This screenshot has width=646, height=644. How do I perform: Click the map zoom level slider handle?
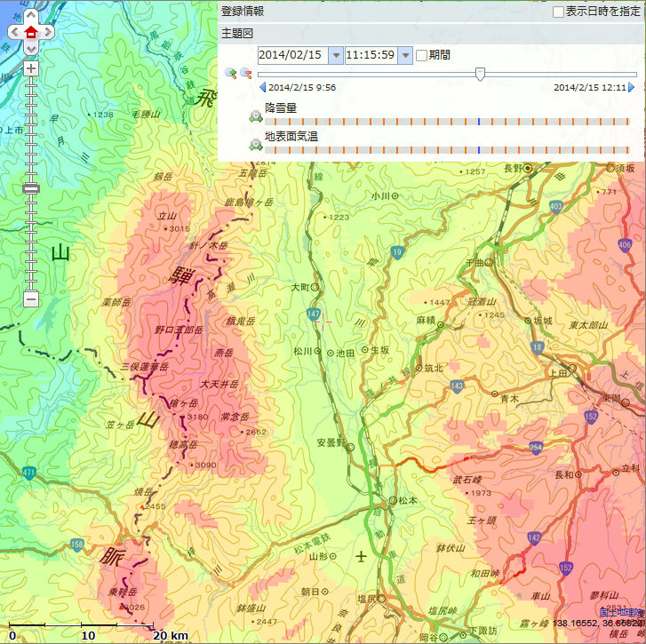point(31,189)
